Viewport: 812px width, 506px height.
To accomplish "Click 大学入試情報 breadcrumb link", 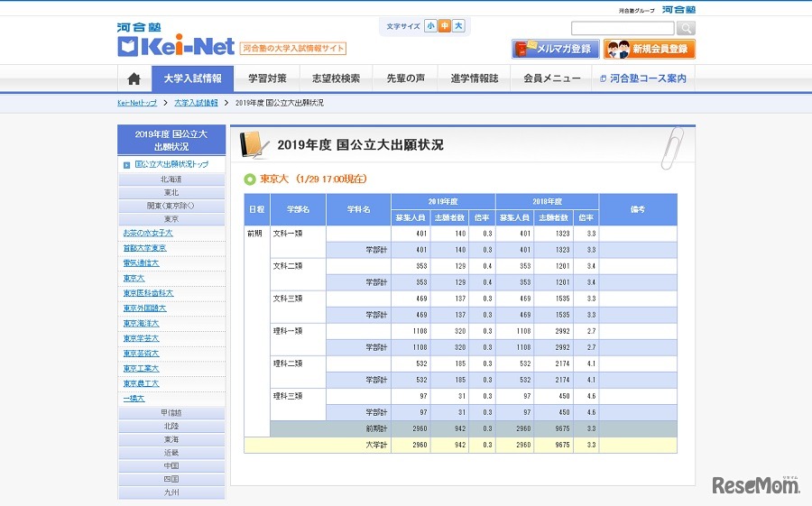I will [196, 103].
